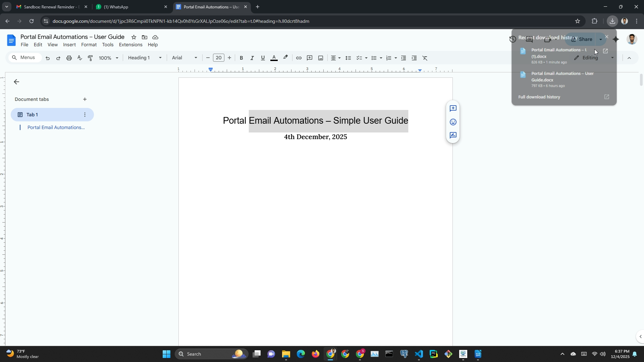Select Portal Email Automations outline heading
The width and height of the screenshot is (644, 362).
[x=56, y=127]
